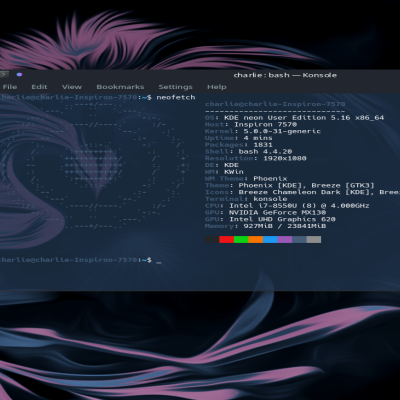Click the 'KDE neon User Edition 5.16 x86_64' line

tap(304, 118)
